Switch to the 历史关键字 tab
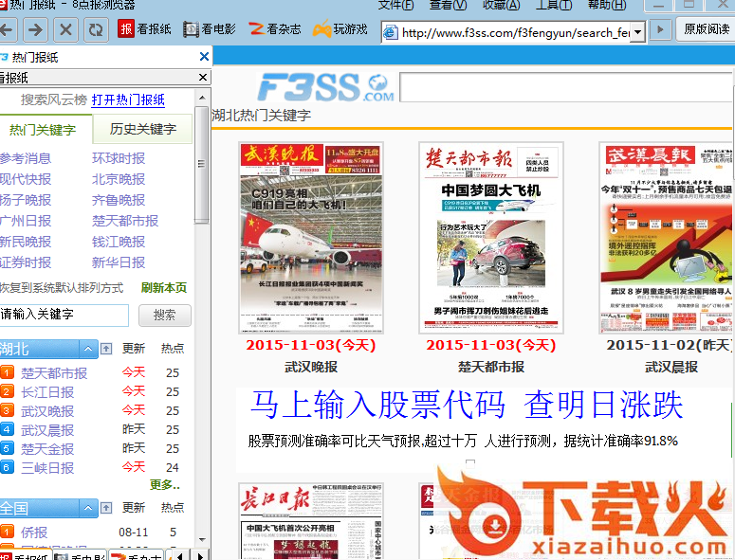Image resolution: width=735 pixels, height=560 pixels. coord(143,129)
